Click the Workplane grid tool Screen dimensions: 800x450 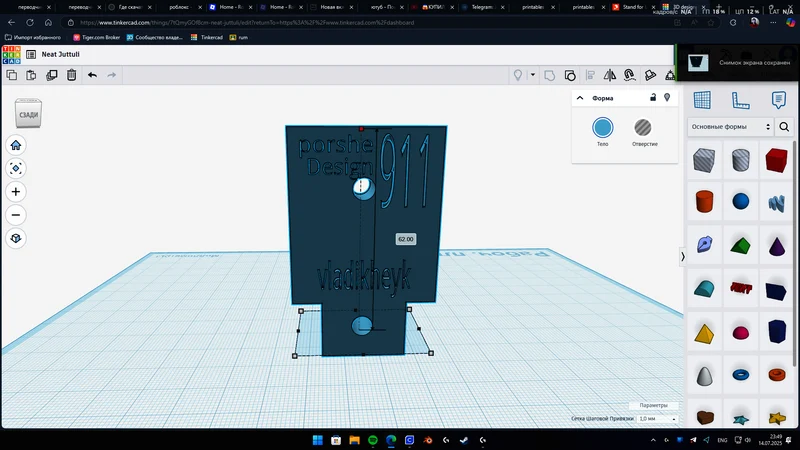[x=702, y=100]
